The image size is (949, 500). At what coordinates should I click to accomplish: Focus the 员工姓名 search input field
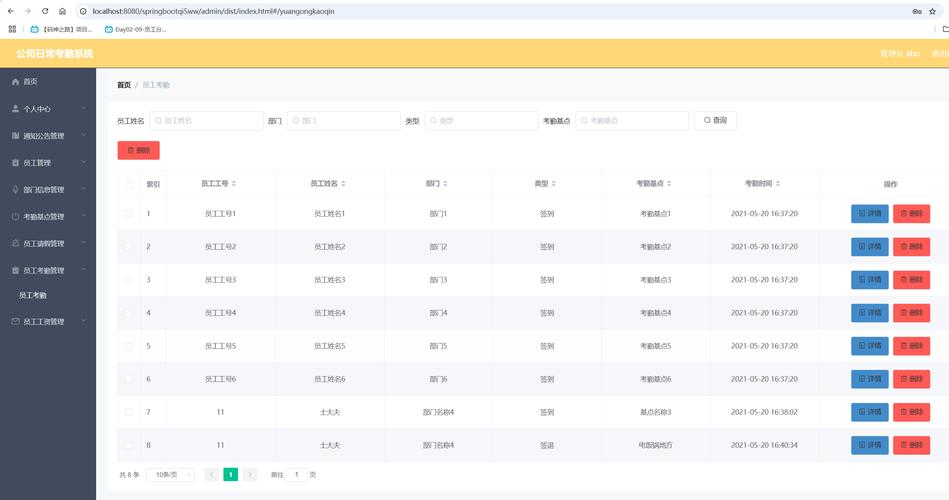[205, 120]
